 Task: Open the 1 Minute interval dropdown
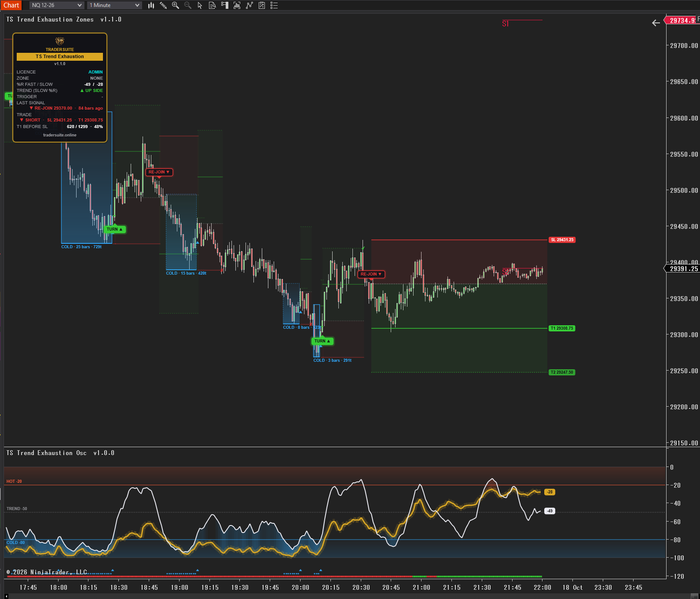[x=114, y=5]
